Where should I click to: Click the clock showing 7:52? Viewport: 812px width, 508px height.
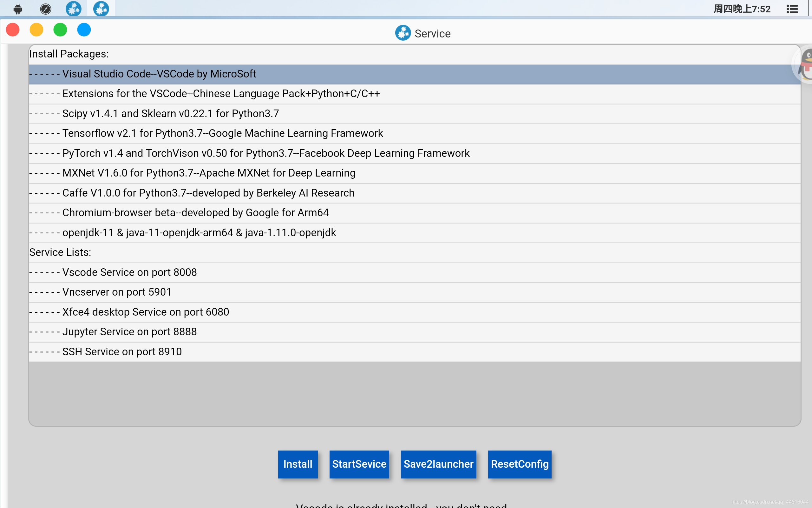[742, 9]
